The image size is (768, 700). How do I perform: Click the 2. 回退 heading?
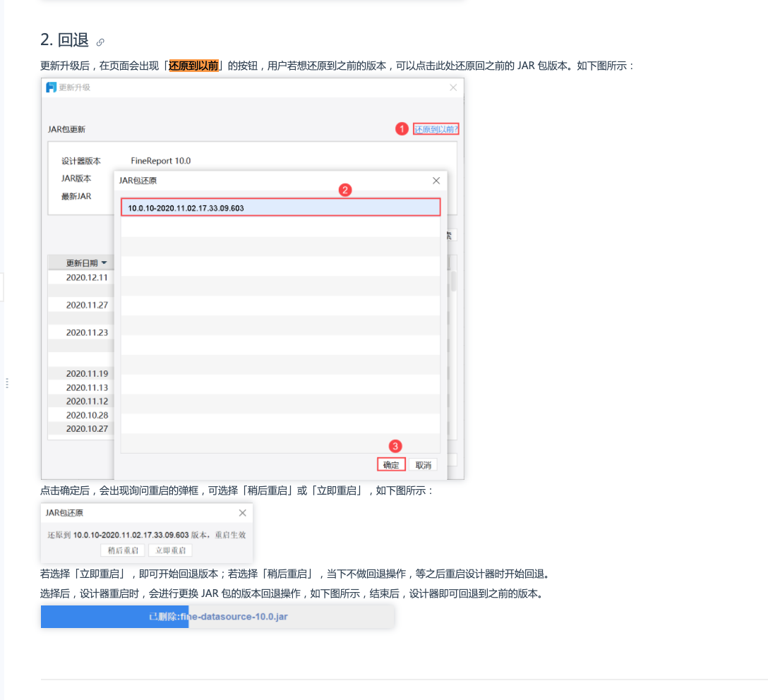coord(65,40)
